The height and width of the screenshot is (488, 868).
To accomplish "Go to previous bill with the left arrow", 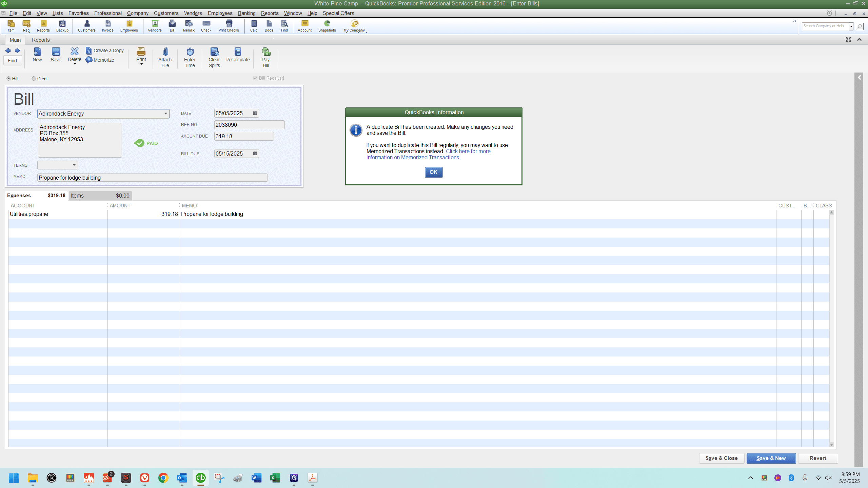I will tap(8, 51).
